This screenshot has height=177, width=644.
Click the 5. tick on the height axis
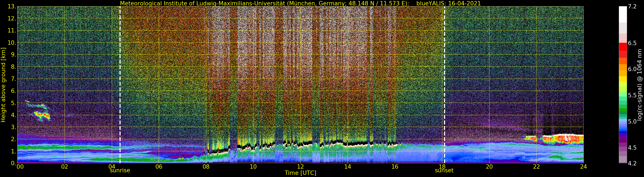13,103
